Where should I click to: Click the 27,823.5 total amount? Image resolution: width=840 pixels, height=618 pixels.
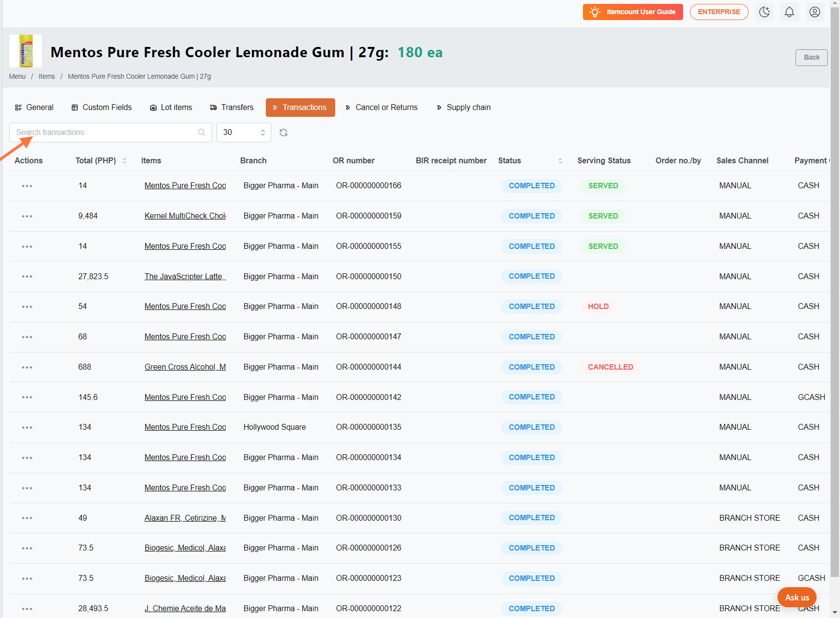coord(93,277)
